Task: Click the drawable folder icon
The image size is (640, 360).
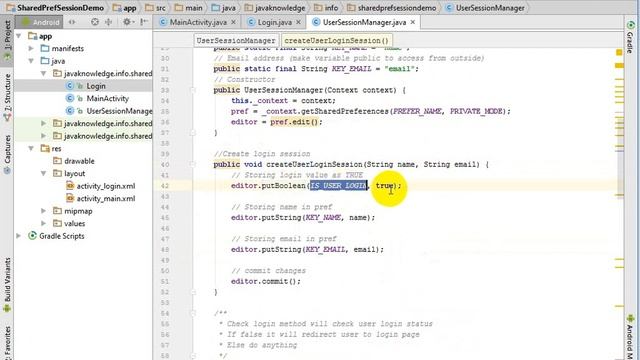Action: pyautogui.click(x=58, y=161)
